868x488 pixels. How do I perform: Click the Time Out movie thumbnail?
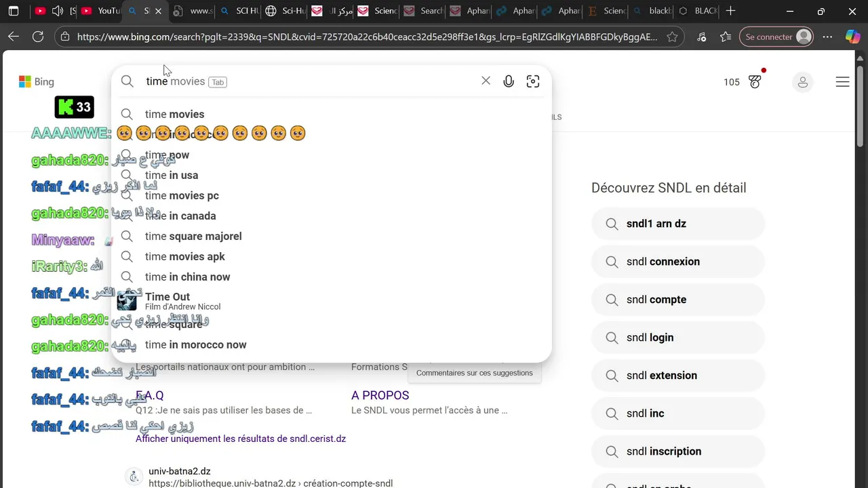[127, 300]
